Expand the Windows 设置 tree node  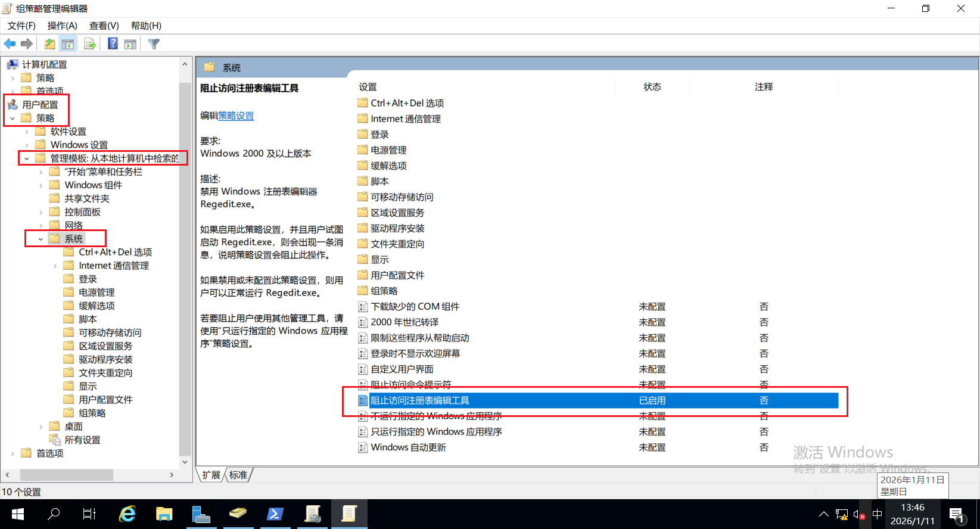(x=26, y=145)
